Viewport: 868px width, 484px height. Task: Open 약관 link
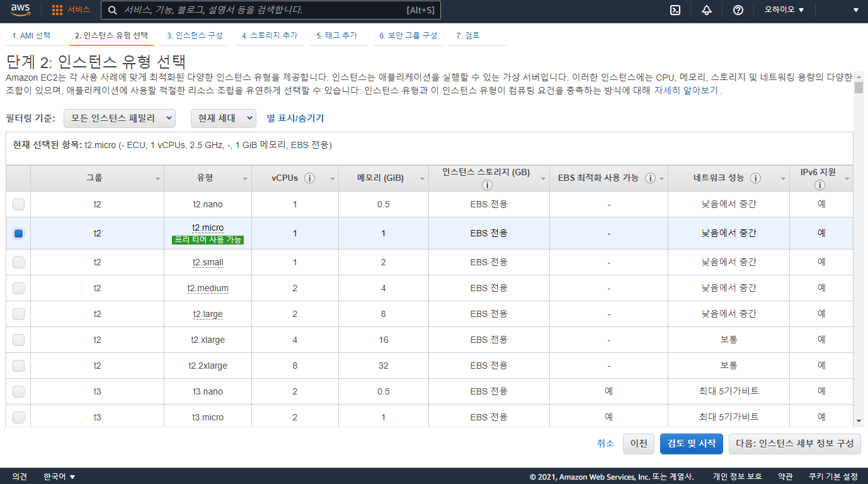tap(785, 476)
